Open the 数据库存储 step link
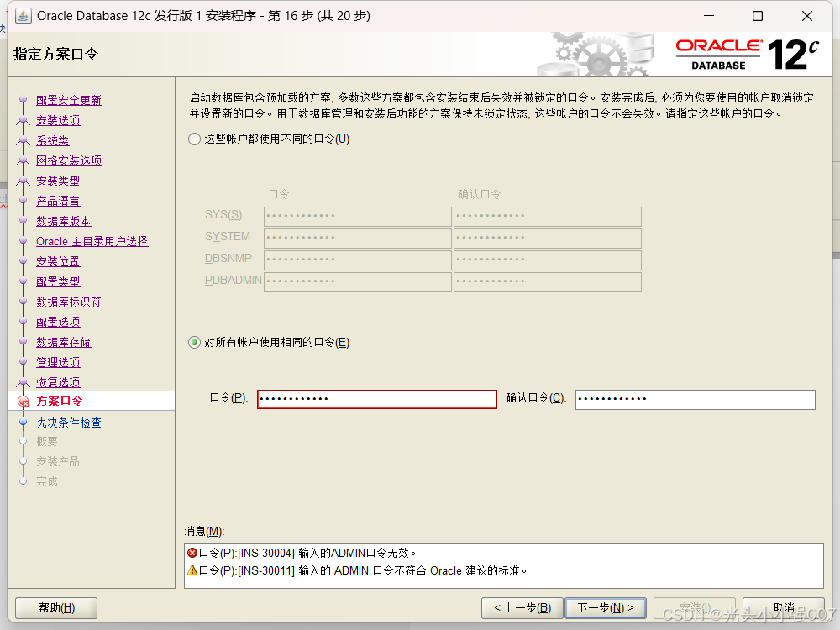 point(63,343)
